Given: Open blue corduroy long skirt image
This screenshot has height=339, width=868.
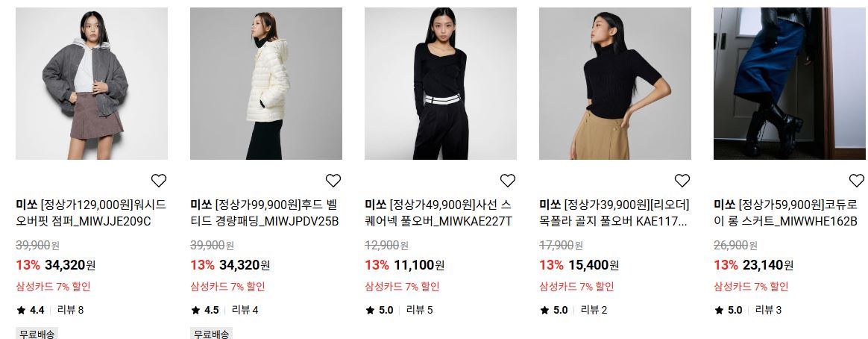Looking at the screenshot, I should point(790,84).
